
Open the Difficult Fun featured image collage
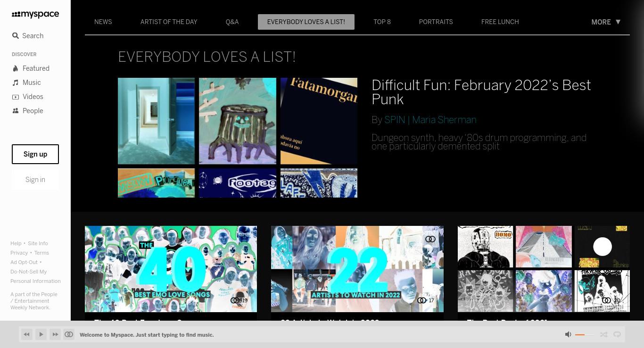[238, 138]
